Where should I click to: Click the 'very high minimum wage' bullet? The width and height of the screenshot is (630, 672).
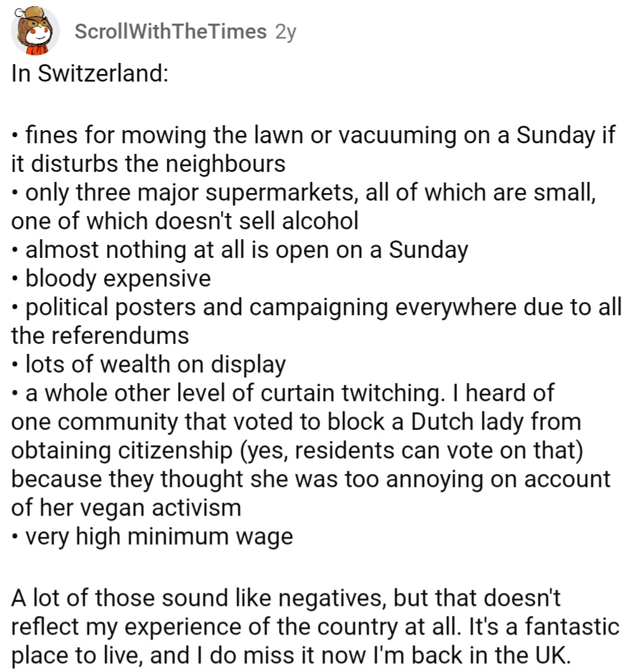click(x=153, y=537)
